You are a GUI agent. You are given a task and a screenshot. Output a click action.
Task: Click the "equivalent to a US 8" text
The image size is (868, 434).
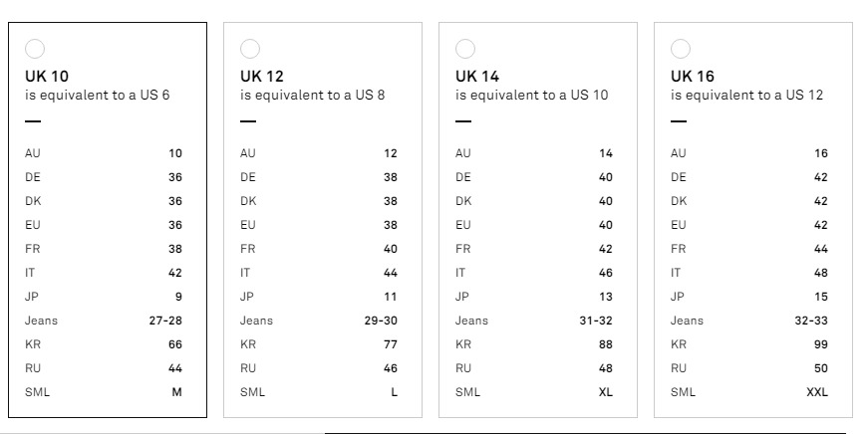(313, 96)
